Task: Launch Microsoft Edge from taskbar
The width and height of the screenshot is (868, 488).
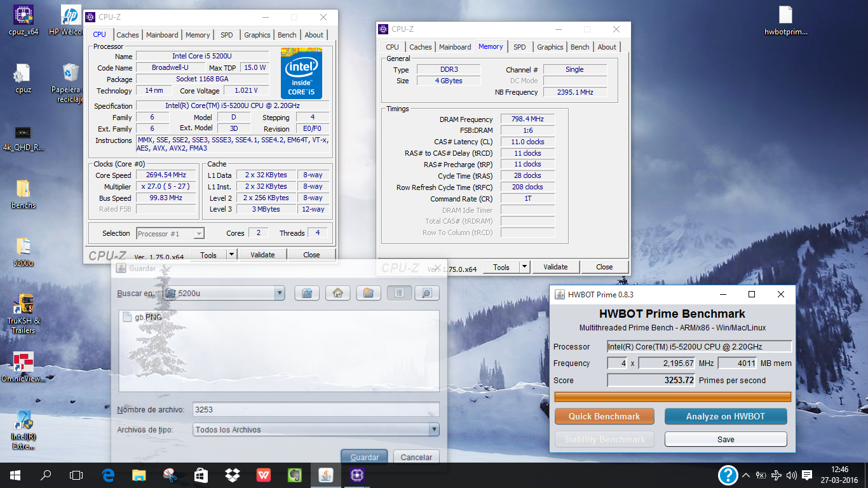Action: (x=108, y=475)
